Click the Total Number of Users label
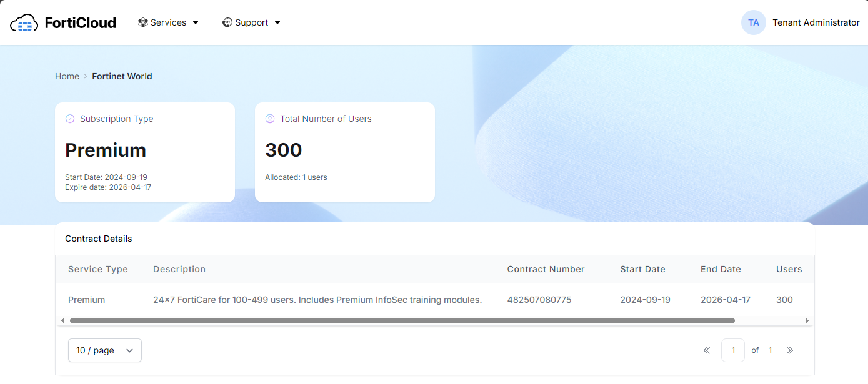This screenshot has width=868, height=384. 326,119
